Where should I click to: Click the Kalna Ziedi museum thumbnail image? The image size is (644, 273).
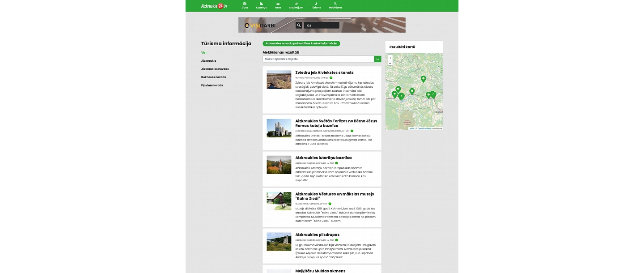(279, 201)
